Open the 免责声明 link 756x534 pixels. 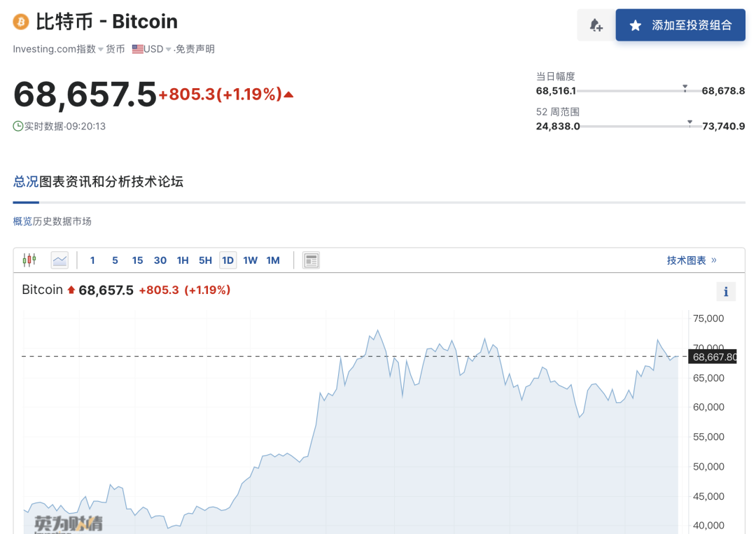tap(195, 49)
